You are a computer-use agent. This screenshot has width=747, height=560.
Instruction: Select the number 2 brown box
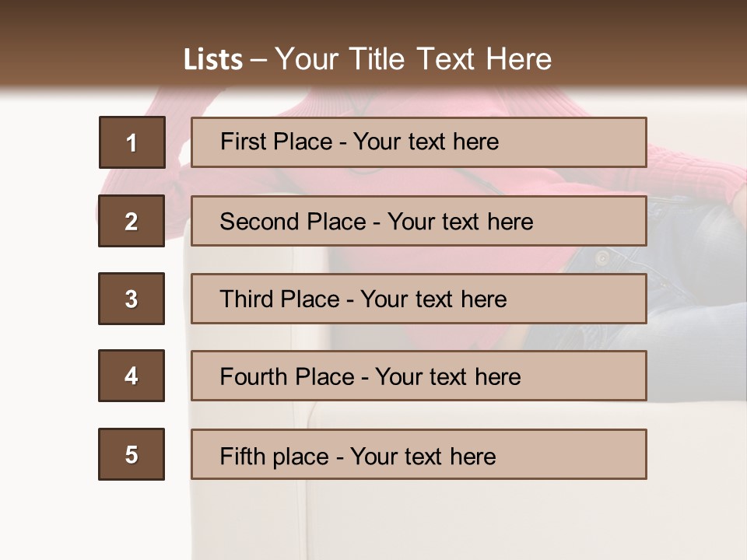click(132, 221)
